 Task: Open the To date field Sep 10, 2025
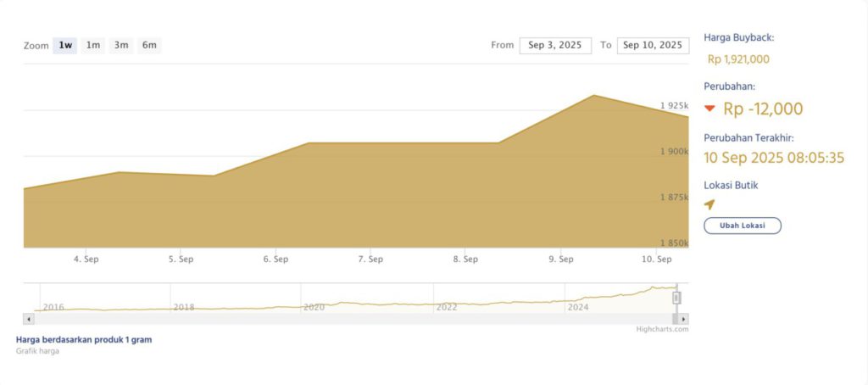coord(652,45)
